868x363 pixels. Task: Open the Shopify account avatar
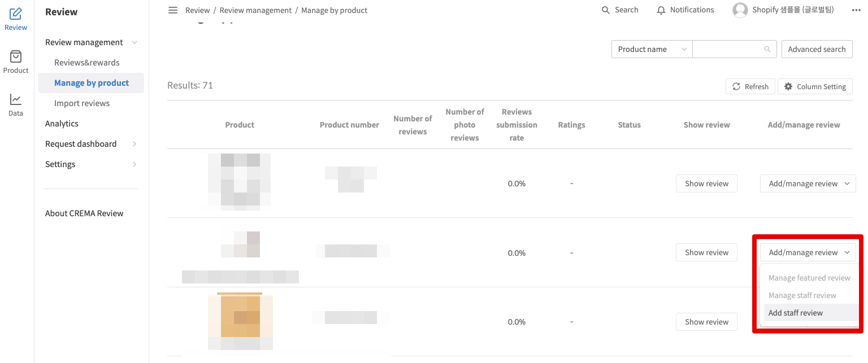point(740,10)
